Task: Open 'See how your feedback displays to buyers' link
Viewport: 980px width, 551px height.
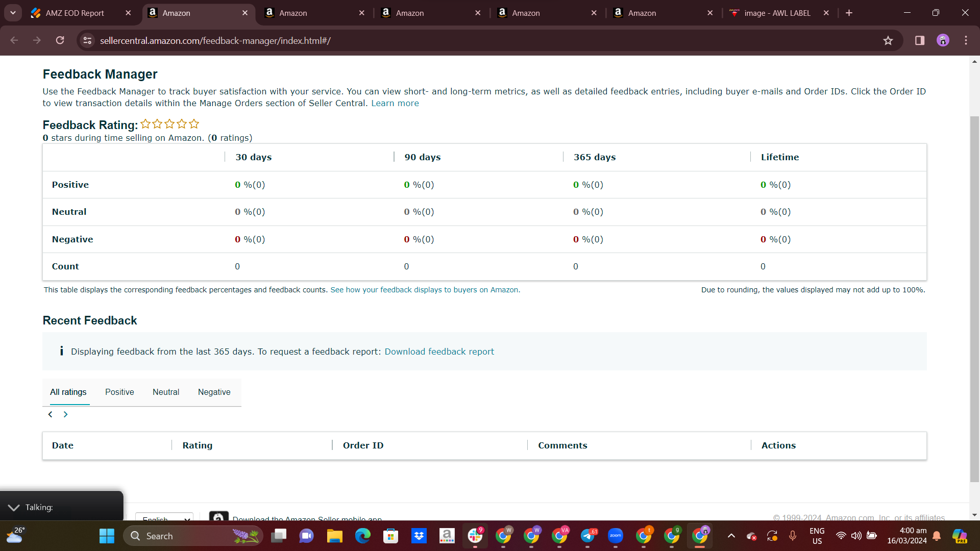Action: point(425,290)
